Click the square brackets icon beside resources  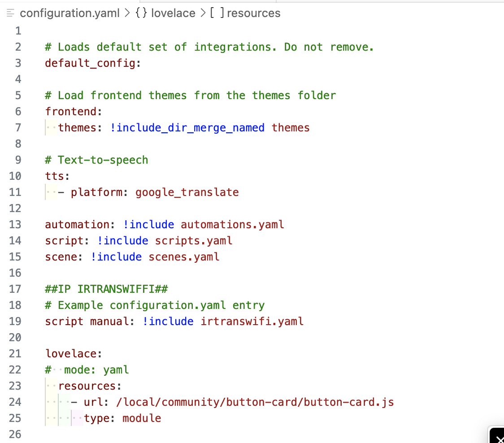(x=217, y=13)
